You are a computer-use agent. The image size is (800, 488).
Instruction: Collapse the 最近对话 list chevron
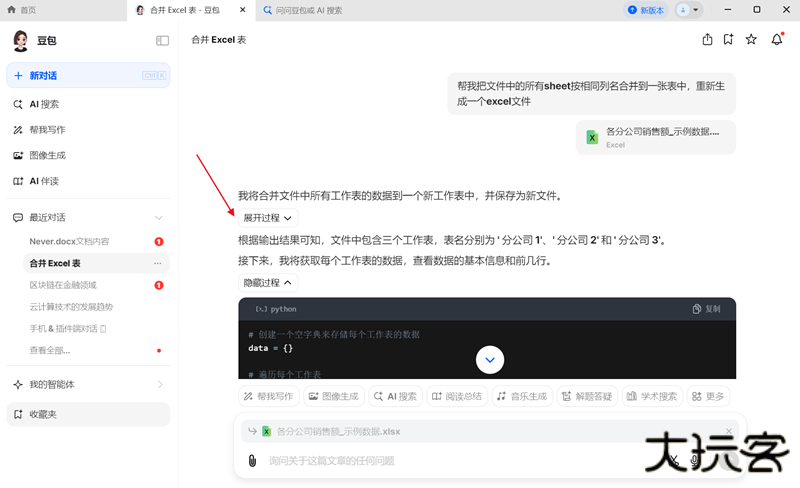(158, 218)
